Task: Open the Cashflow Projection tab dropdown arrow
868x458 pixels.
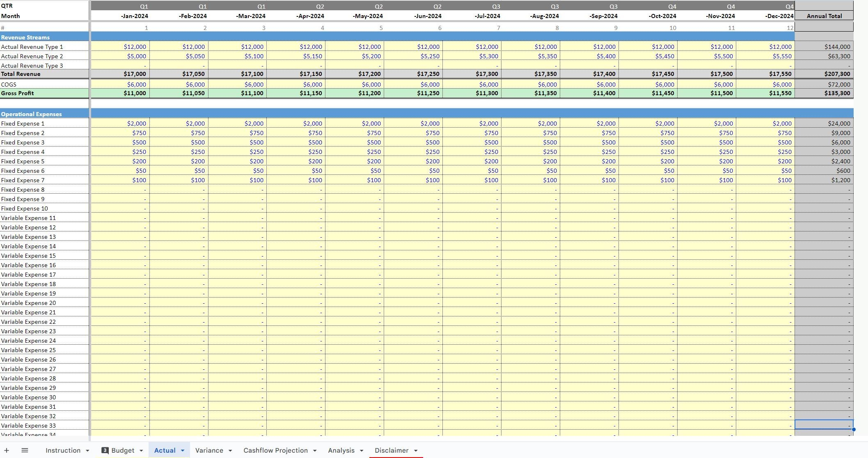Action: tap(315, 451)
